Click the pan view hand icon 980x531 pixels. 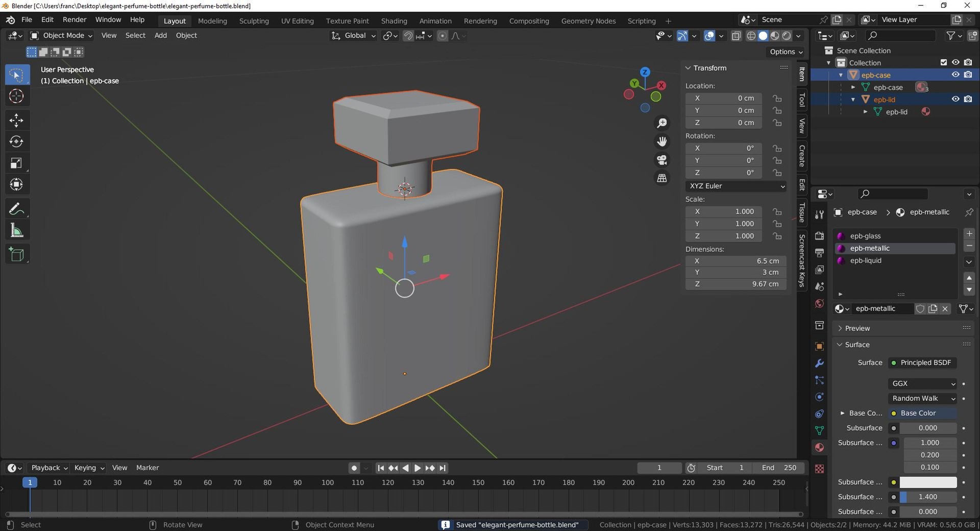[662, 141]
